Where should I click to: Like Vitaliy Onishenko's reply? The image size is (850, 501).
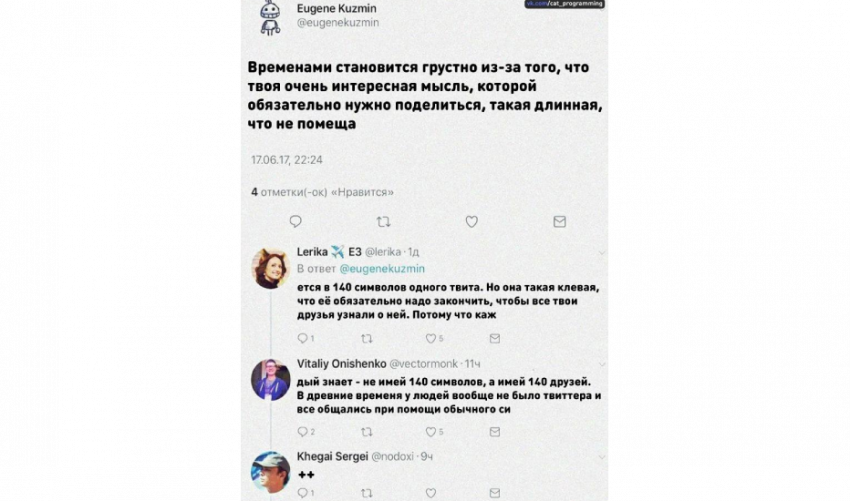click(x=430, y=432)
